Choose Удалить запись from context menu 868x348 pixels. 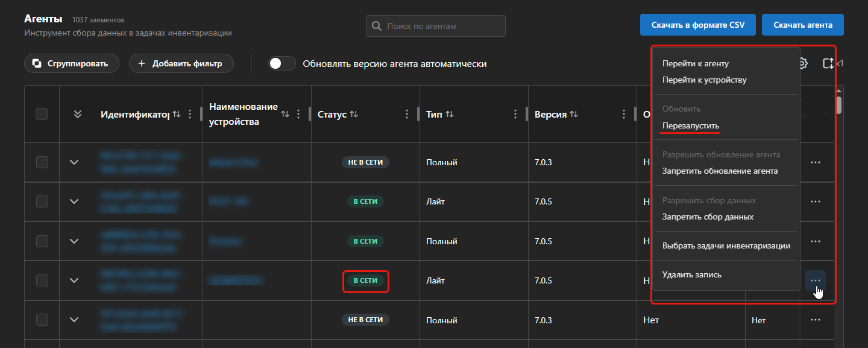[691, 274]
